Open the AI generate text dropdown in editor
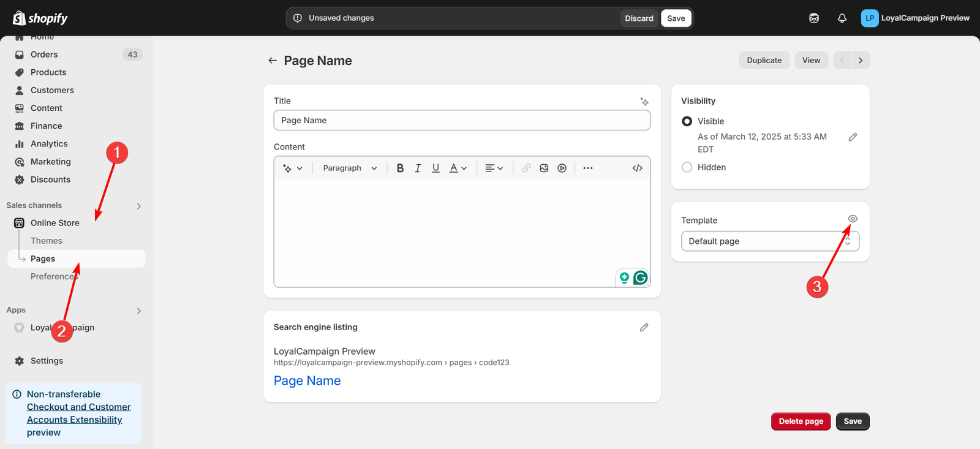 [293, 168]
